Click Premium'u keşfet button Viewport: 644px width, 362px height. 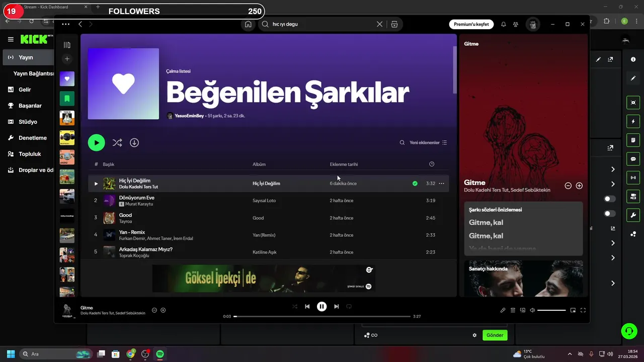[x=471, y=24]
